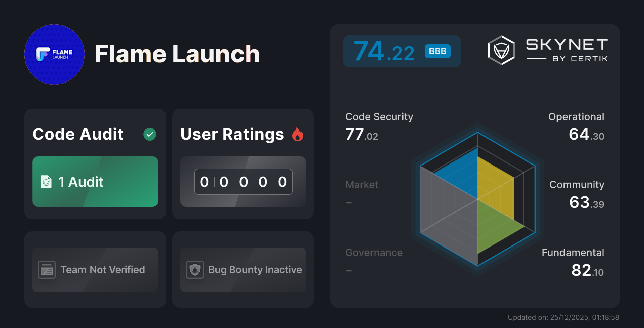Click the Flame Launch project logo
The width and height of the screenshot is (644, 328).
click(54, 54)
